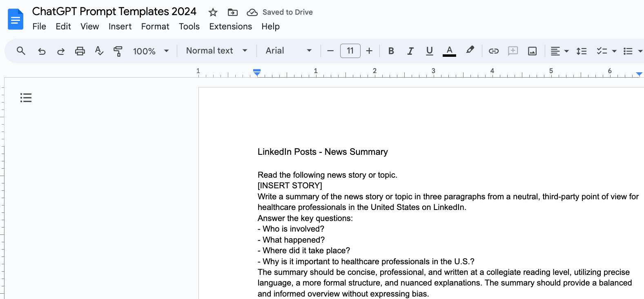The image size is (644, 299).
Task: Increase font size with plus
Action: (369, 51)
